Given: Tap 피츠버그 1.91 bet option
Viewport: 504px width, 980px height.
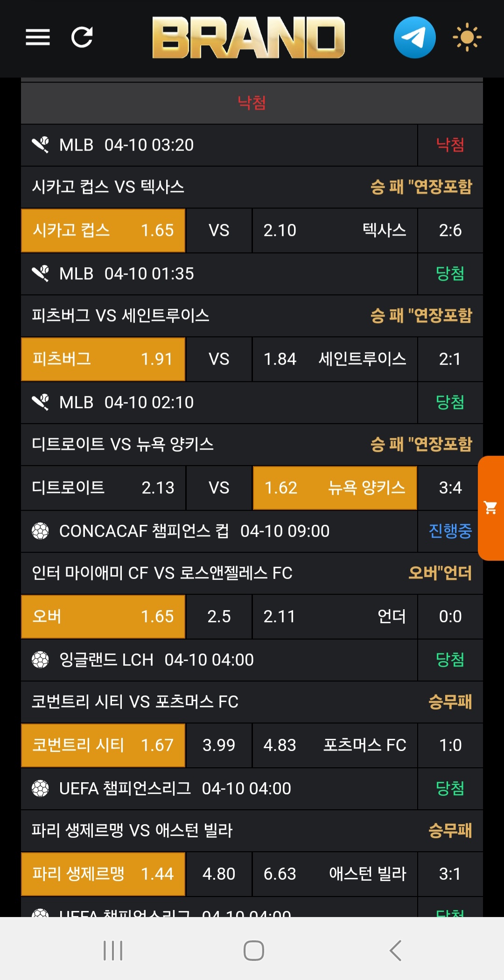Looking at the screenshot, I should pos(103,359).
